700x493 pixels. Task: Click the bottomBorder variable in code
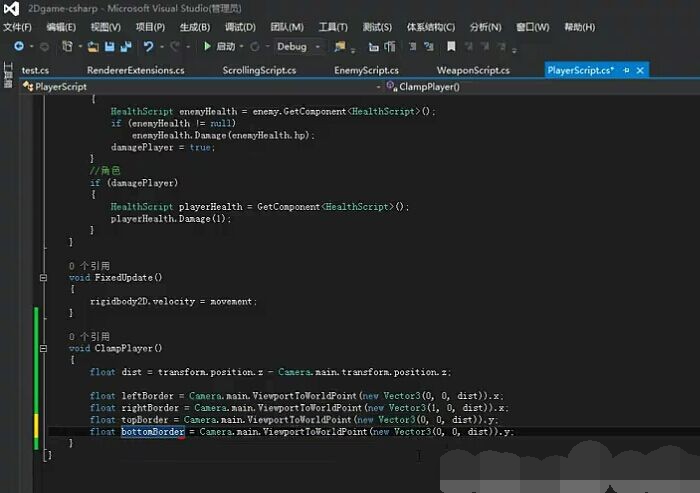tap(152, 432)
